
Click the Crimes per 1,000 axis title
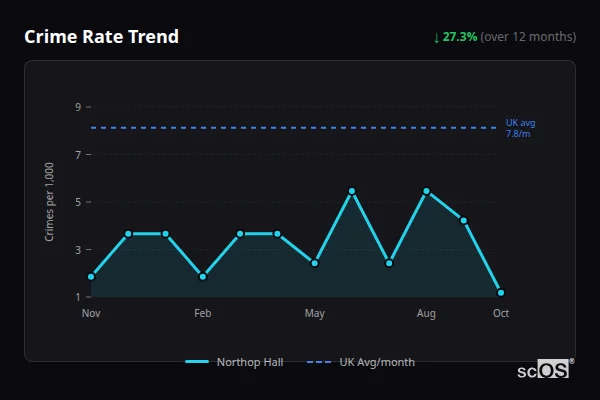(x=49, y=202)
